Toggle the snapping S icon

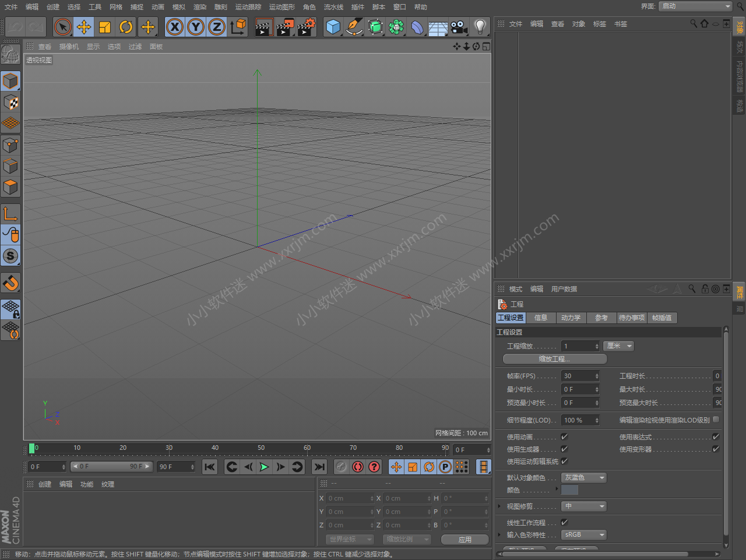[10, 256]
